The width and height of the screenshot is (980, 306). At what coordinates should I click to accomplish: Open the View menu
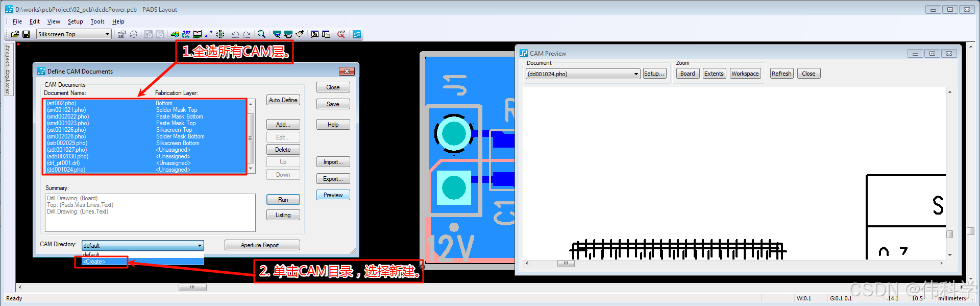pos(54,21)
